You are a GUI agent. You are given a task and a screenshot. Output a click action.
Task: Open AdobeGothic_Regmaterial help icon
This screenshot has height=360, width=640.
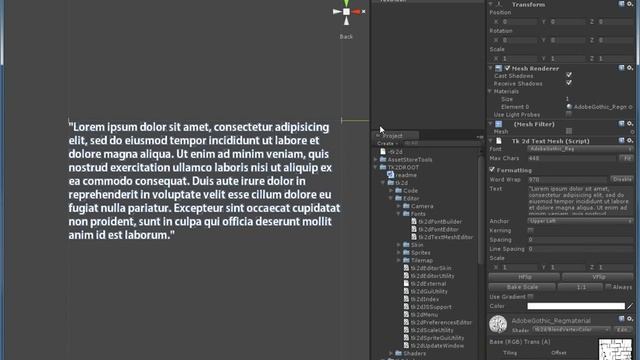coord(621,319)
